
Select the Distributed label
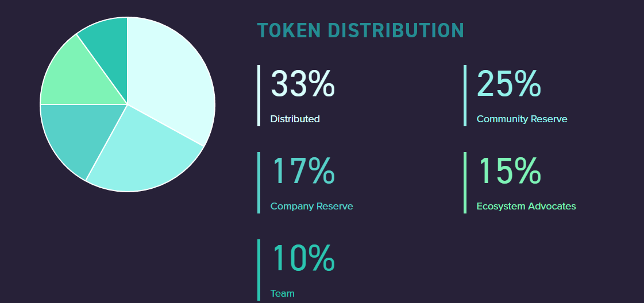click(295, 119)
